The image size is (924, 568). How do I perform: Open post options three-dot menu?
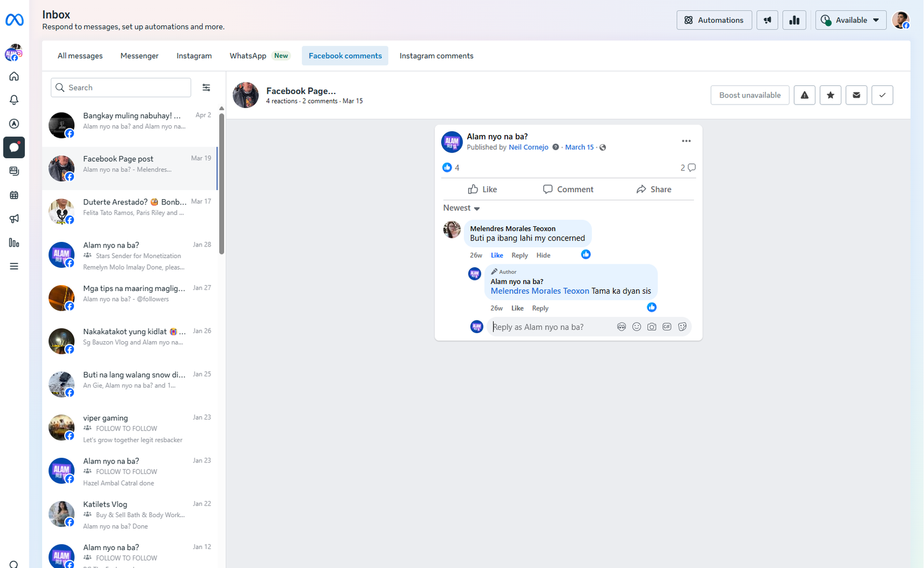pos(686,141)
